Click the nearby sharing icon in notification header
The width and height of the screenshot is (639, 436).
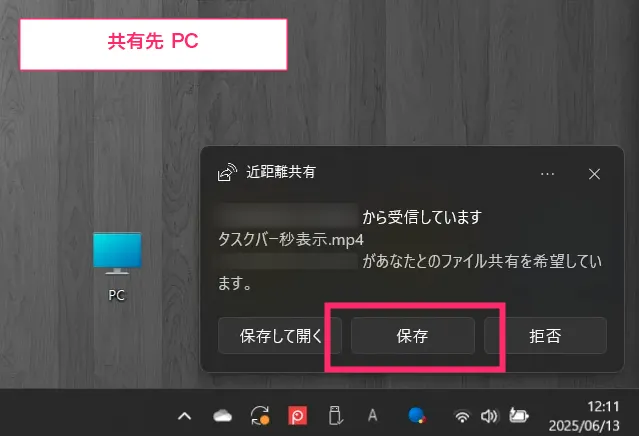[227, 172]
